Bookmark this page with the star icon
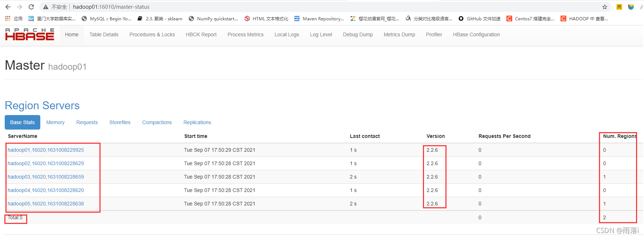644x237 pixels. pyautogui.click(x=605, y=7)
